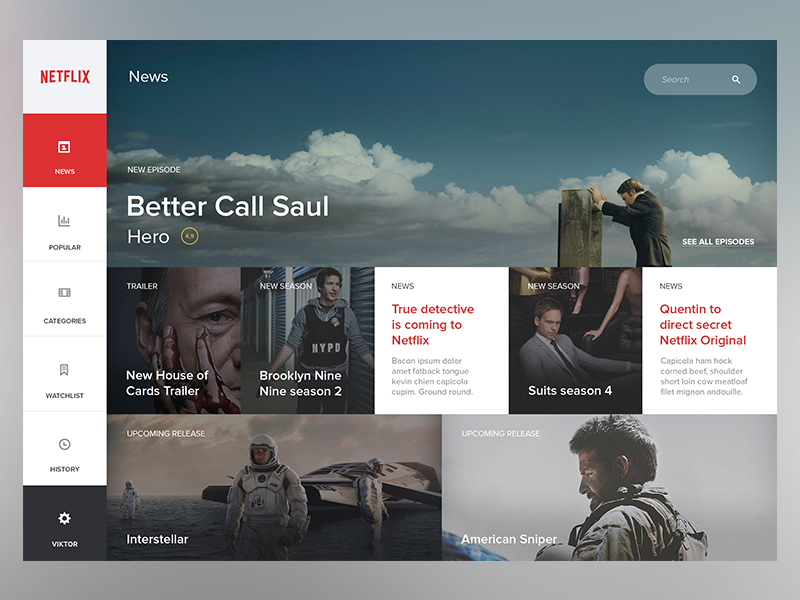Open Quentin to direct secret Netflix Original headline

coord(703,324)
